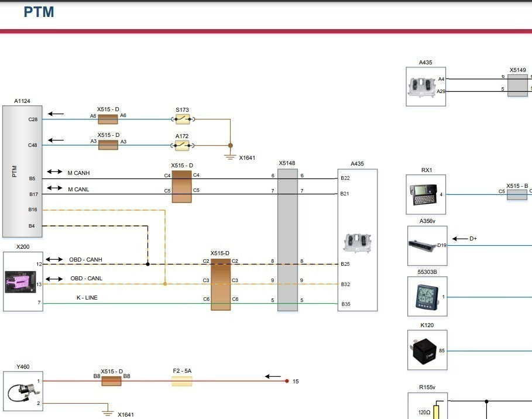
Task: Click the X515-D connector with C4 and C5 pins
Action: point(181,187)
